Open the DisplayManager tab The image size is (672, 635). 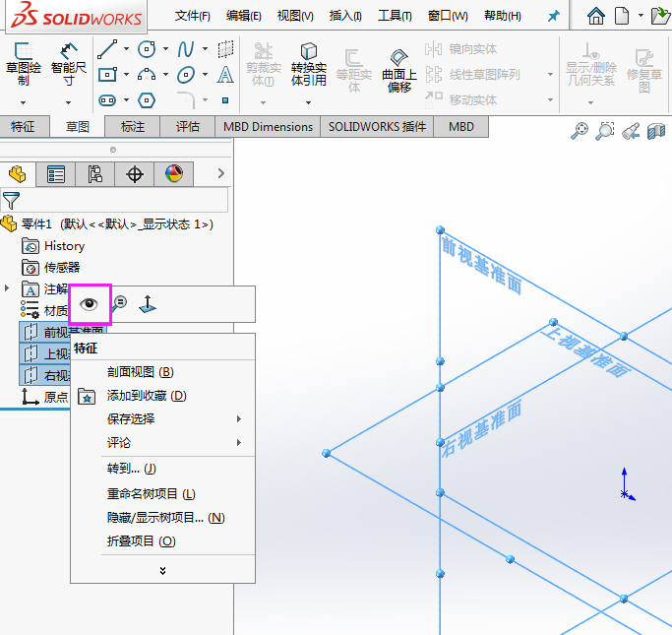tap(174, 174)
